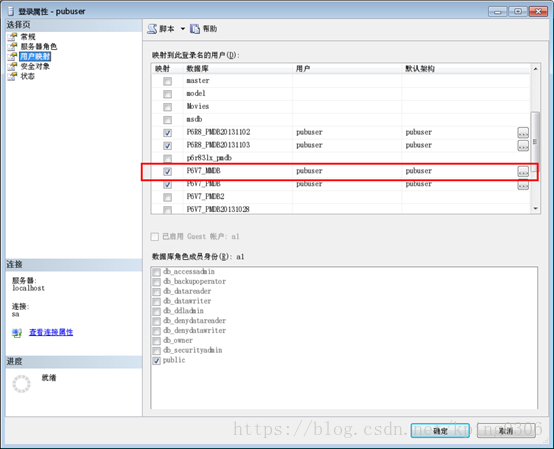Toggle the db_datareader role checkbox

pyautogui.click(x=156, y=292)
